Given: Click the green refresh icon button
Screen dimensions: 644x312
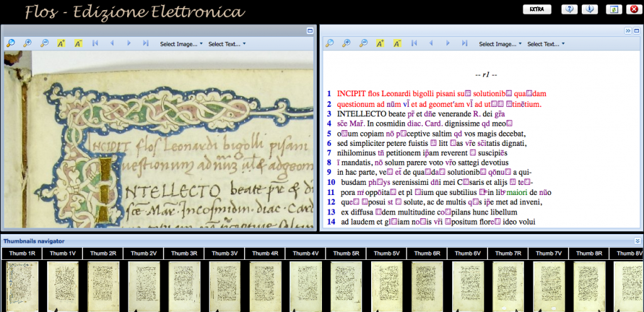Looking at the screenshot, I should click(614, 9).
